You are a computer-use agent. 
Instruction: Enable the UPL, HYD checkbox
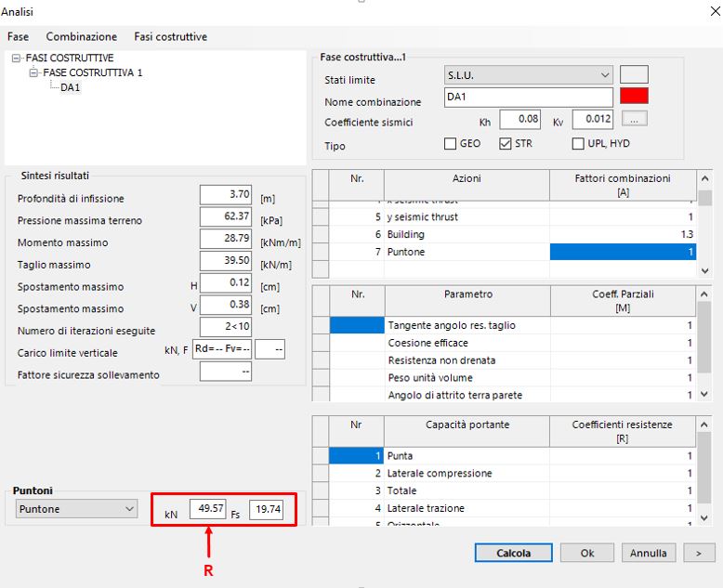pos(578,144)
